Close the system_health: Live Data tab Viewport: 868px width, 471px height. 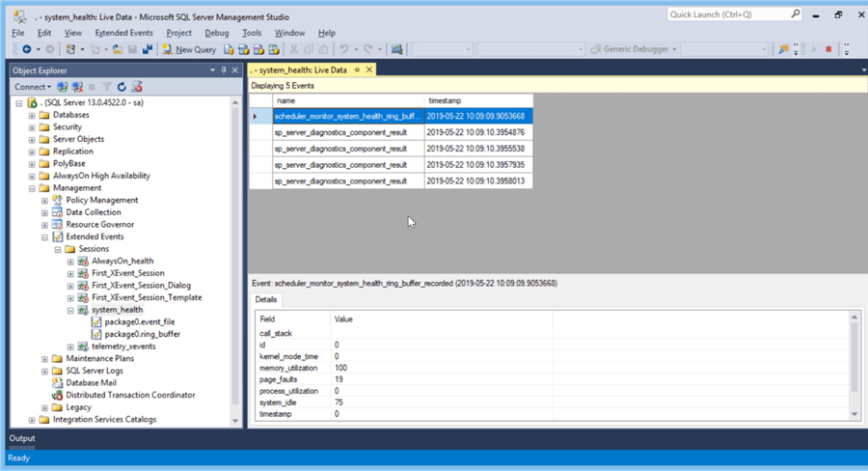pyautogui.click(x=369, y=69)
